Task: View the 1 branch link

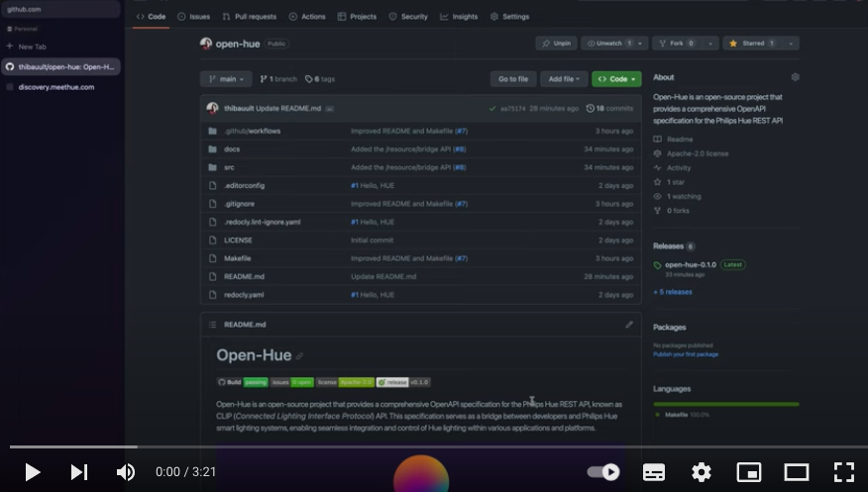Action: point(278,79)
